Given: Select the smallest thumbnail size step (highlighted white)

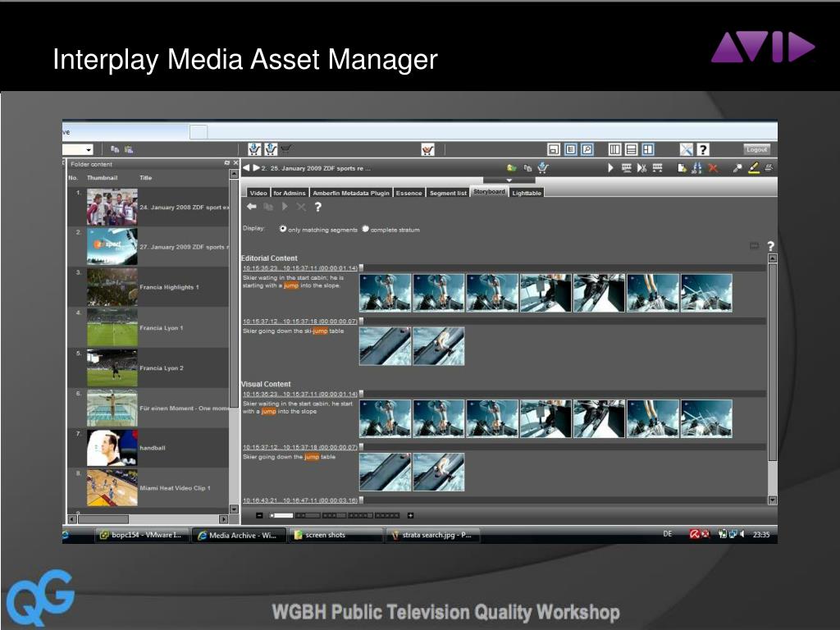Looking at the screenshot, I should (x=281, y=515).
